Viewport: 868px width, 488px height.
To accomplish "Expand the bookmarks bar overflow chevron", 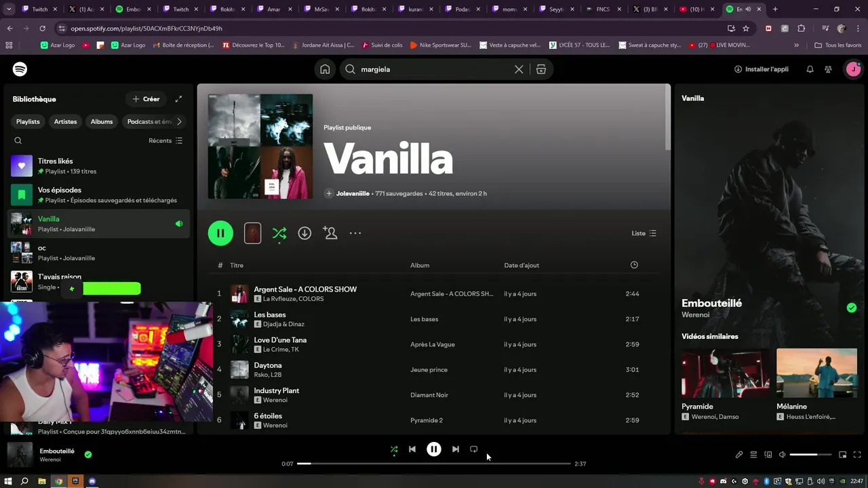I will pyautogui.click(x=796, y=45).
